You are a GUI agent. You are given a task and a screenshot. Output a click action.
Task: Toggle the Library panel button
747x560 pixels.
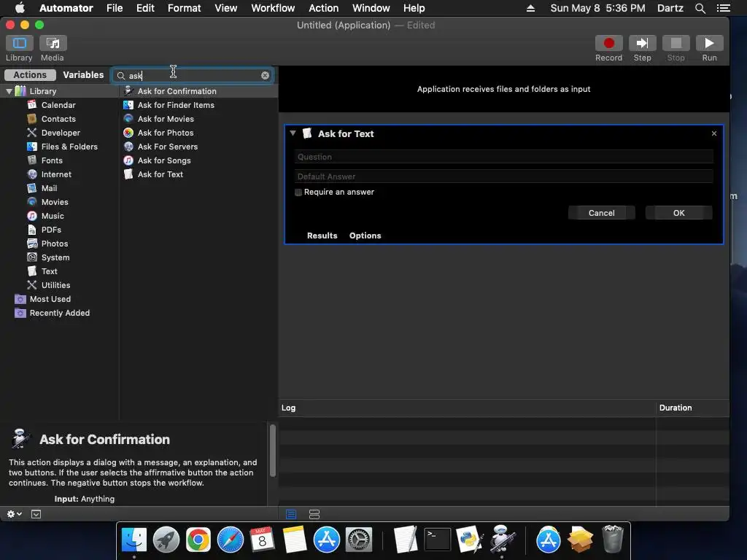click(19, 43)
